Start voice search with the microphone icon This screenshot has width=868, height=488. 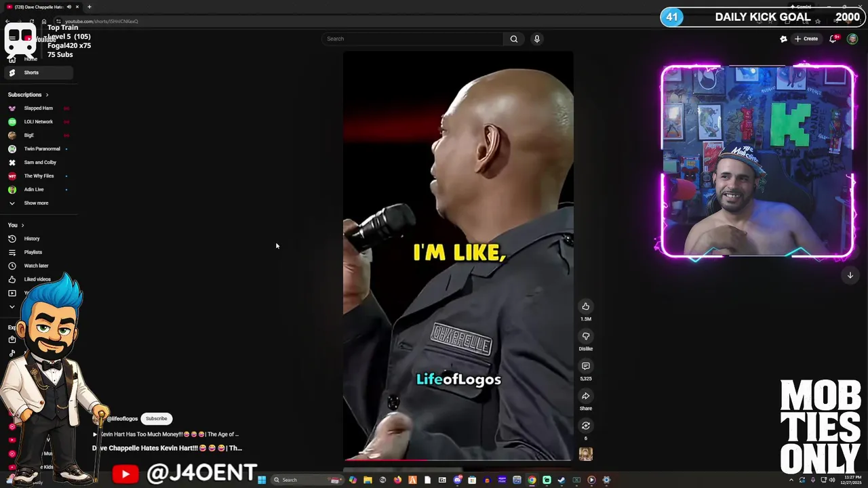point(536,39)
